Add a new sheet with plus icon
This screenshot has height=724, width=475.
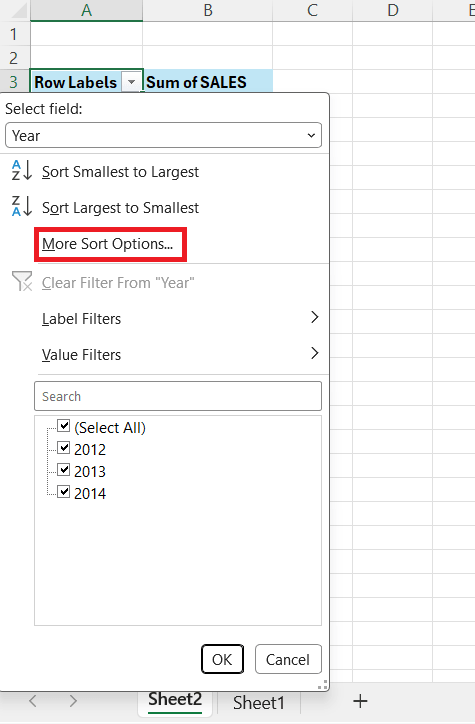(x=360, y=701)
